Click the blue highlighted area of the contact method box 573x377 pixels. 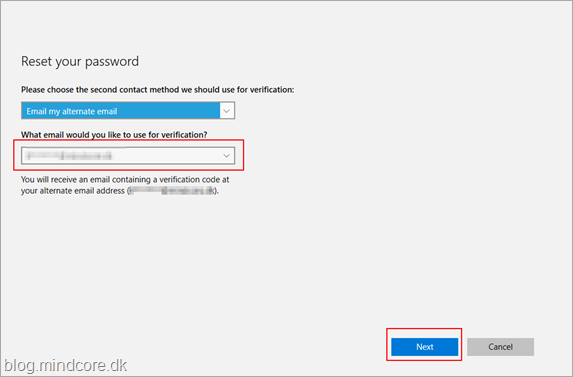tap(121, 111)
